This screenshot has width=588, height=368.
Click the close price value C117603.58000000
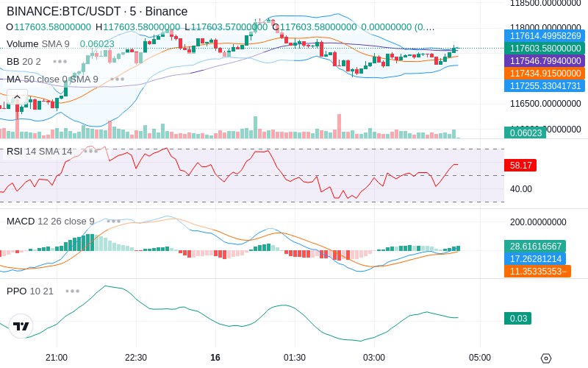pyautogui.click(x=315, y=27)
